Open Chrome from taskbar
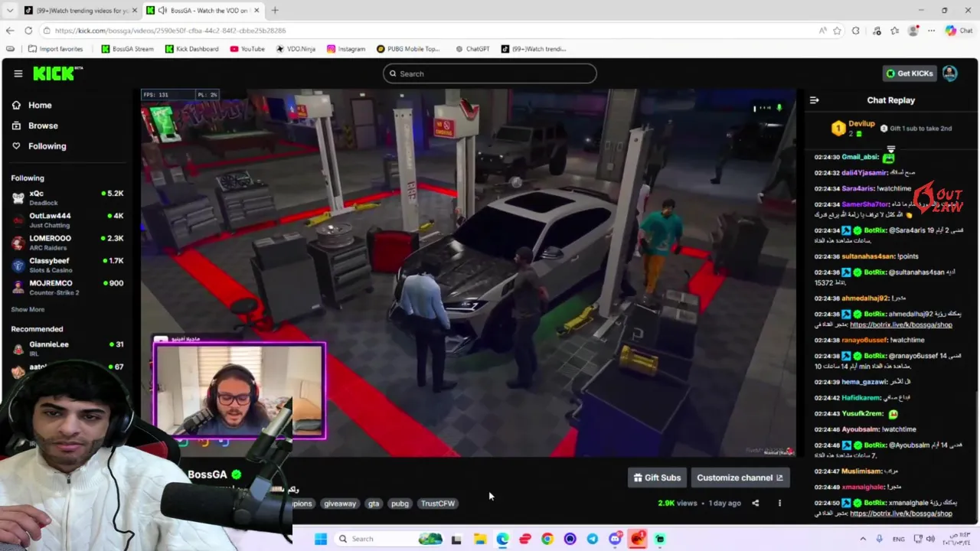Image resolution: width=980 pixels, height=551 pixels. click(547, 539)
